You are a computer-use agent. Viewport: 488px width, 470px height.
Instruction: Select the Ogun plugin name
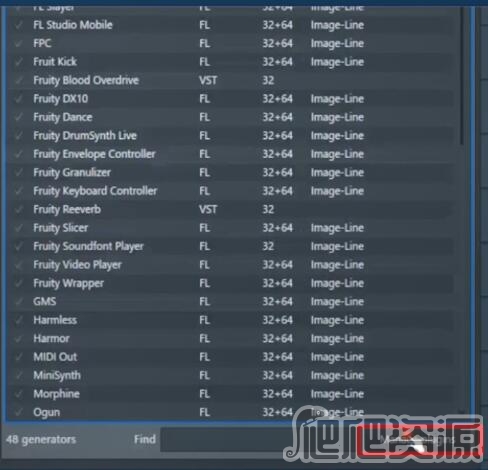(x=47, y=413)
